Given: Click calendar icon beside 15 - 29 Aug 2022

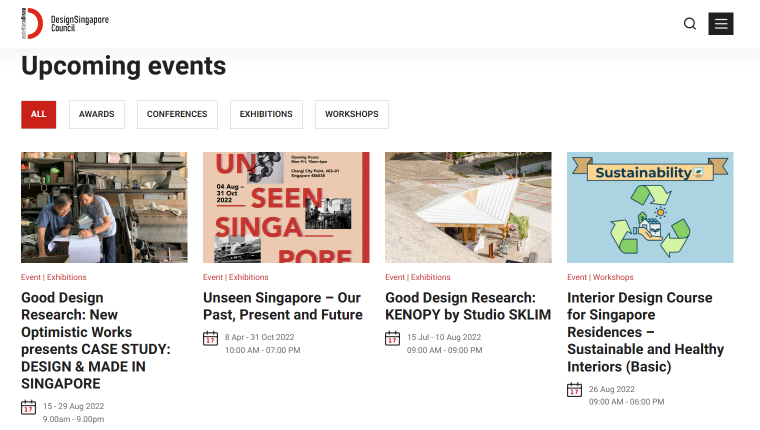Looking at the screenshot, I should pos(29,407).
